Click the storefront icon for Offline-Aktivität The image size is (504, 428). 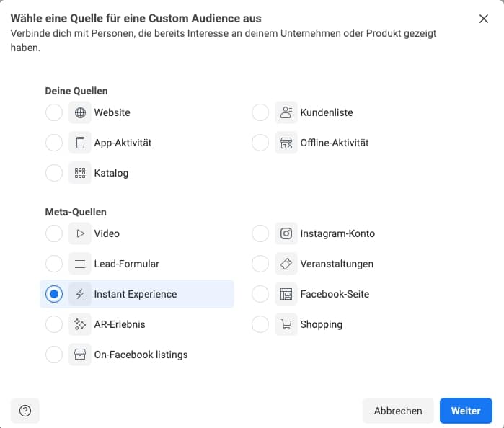click(x=286, y=143)
